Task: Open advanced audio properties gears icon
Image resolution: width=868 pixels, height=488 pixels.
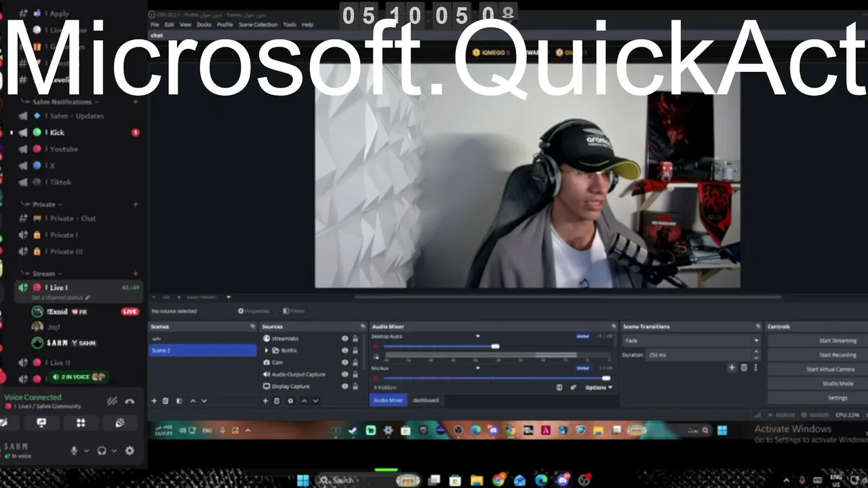Action: (574, 388)
